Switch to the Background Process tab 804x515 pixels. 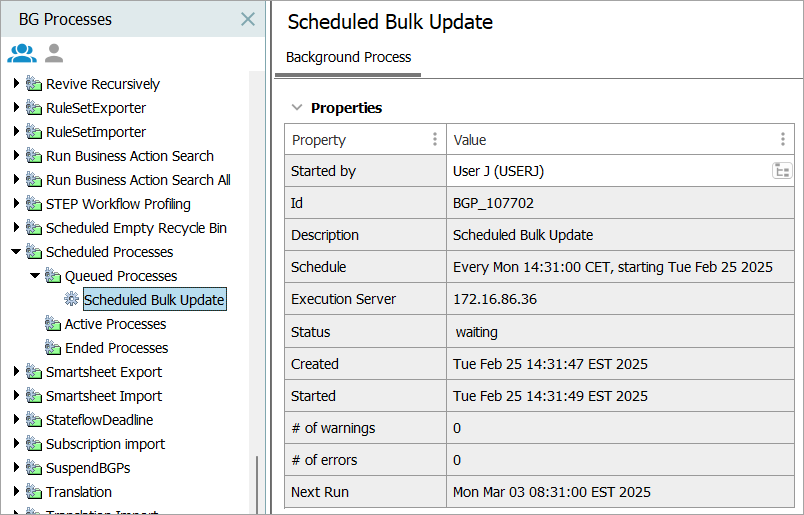tap(348, 57)
